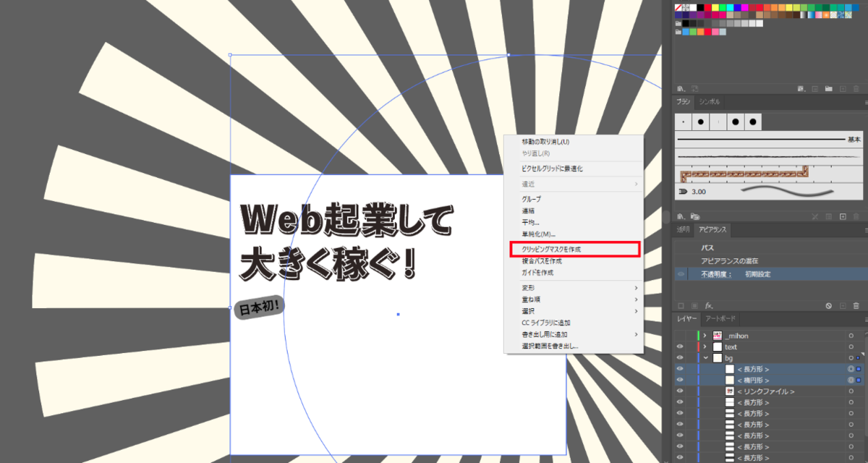
Task: Toggle opacity attribute visibility in Appearance
Action: click(681, 274)
